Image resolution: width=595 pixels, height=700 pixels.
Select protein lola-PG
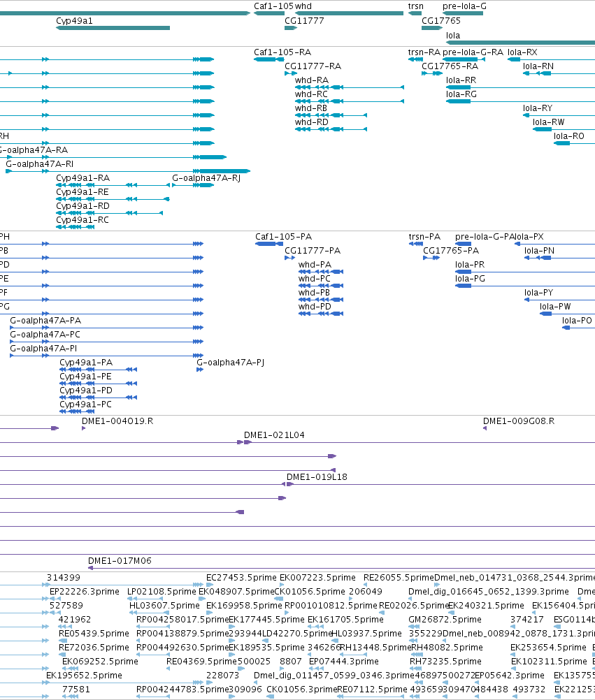click(470, 279)
